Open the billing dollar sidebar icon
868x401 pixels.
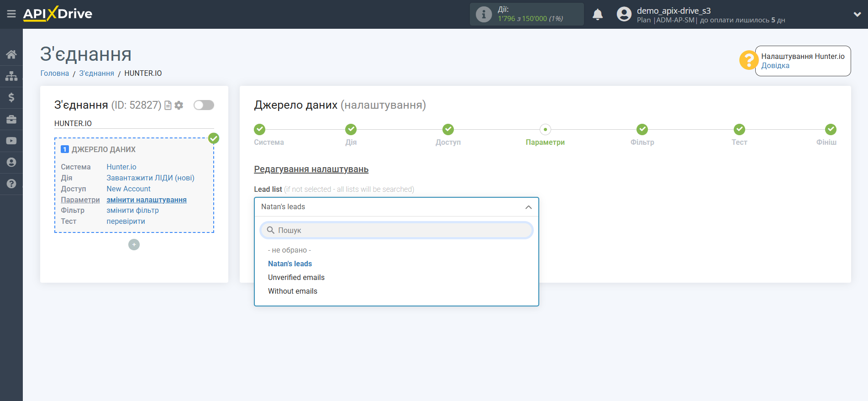pyautogui.click(x=11, y=97)
